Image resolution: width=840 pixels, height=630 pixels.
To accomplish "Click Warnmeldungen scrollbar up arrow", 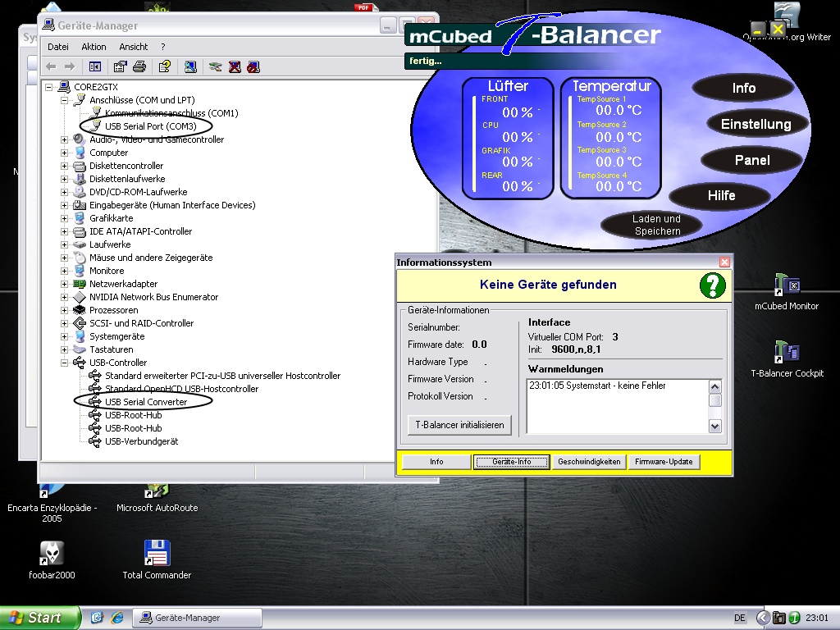I will tap(714, 386).
